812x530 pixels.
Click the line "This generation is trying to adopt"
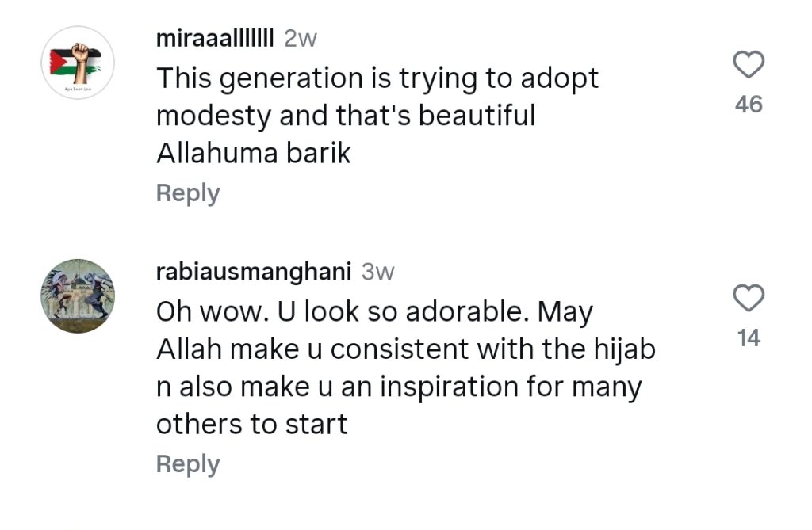tap(377, 78)
